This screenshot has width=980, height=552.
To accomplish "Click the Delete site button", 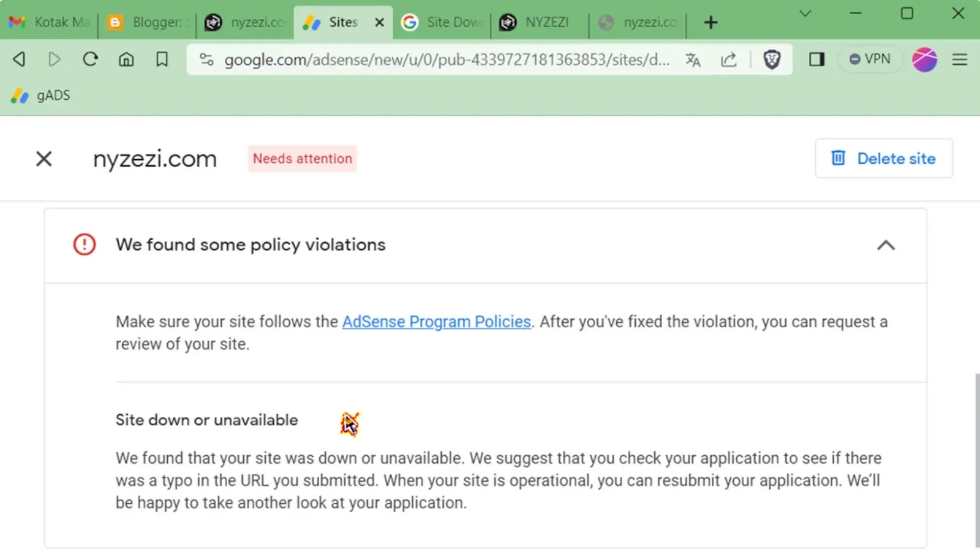I will point(883,159).
